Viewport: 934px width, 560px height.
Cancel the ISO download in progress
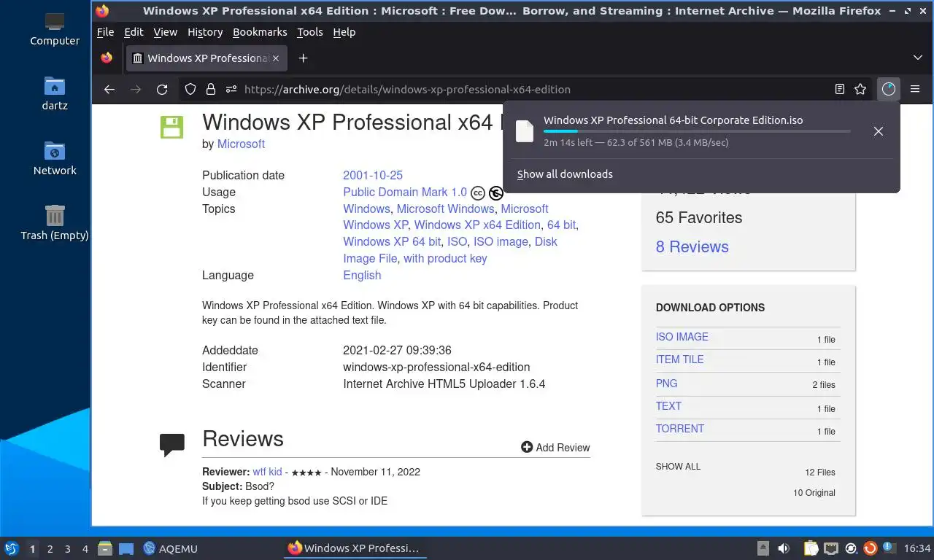point(879,131)
